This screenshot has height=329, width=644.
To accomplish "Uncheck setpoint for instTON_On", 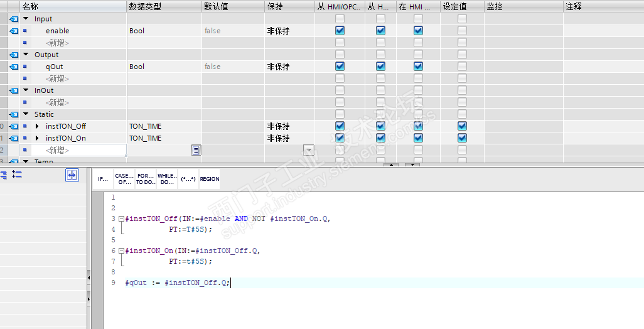I will pos(462,138).
